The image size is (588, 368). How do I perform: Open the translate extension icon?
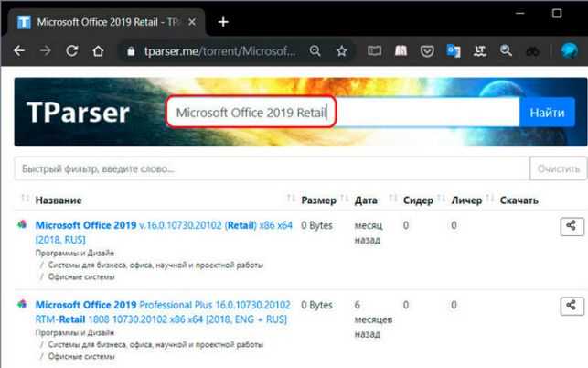coord(454,50)
